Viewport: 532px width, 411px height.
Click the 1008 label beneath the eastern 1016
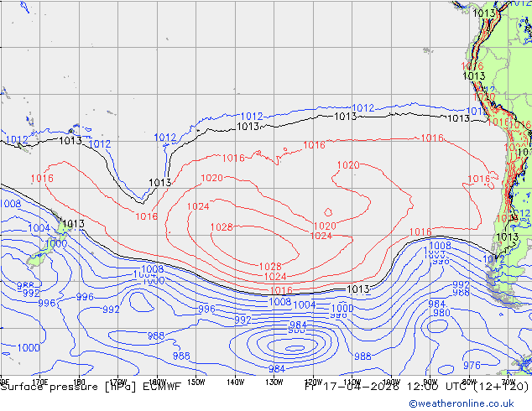pyautogui.click(x=440, y=245)
